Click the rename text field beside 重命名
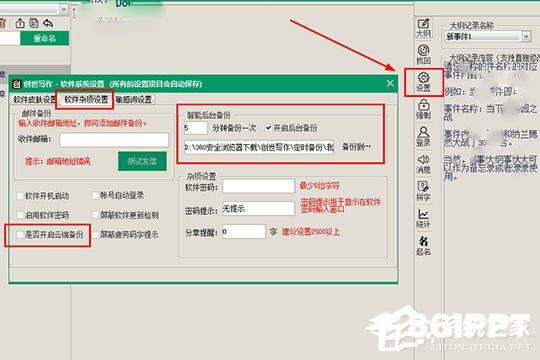 pos(10,38)
